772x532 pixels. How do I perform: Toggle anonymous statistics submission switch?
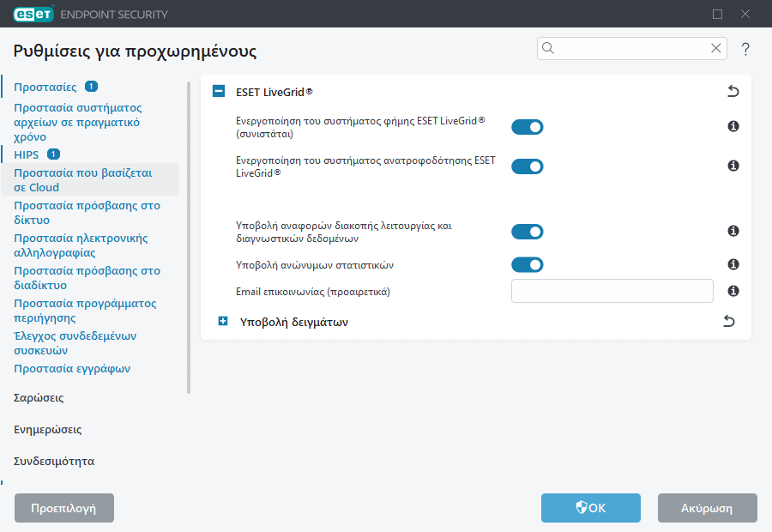tap(527, 265)
